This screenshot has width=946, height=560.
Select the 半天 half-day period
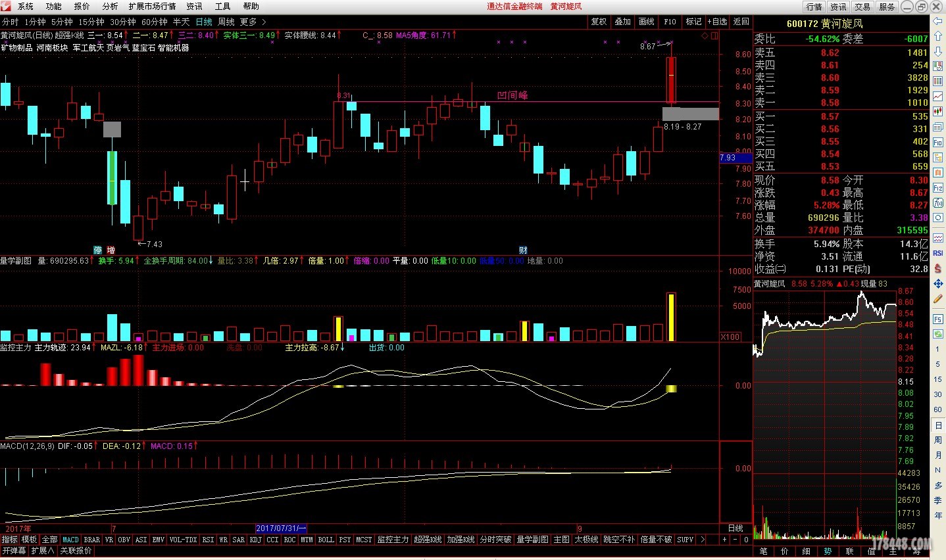click(x=181, y=22)
